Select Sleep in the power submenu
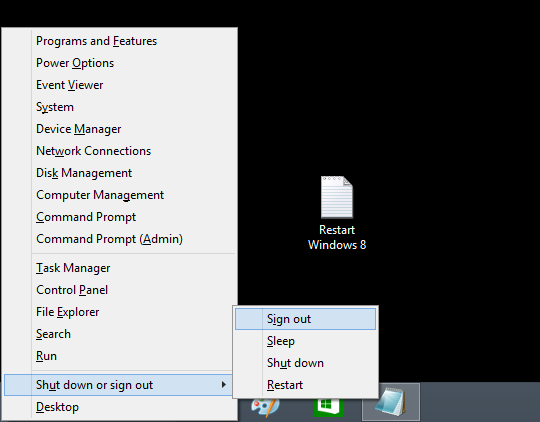540x422 pixels. tap(305, 341)
